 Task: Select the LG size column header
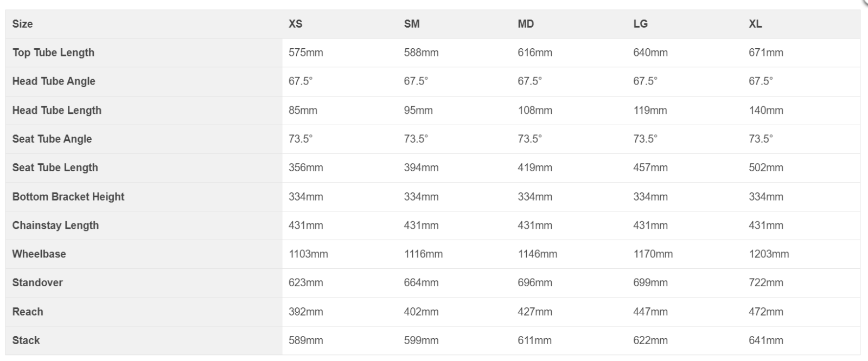[640, 24]
